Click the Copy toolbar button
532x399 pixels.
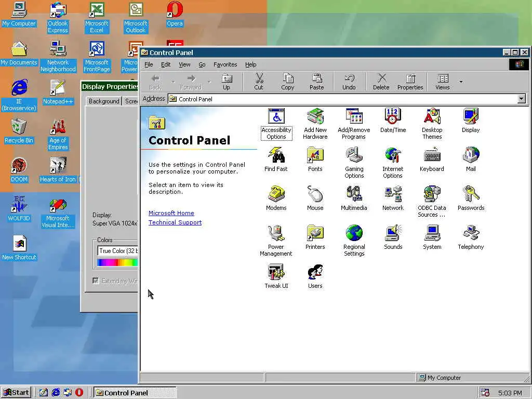(288, 82)
